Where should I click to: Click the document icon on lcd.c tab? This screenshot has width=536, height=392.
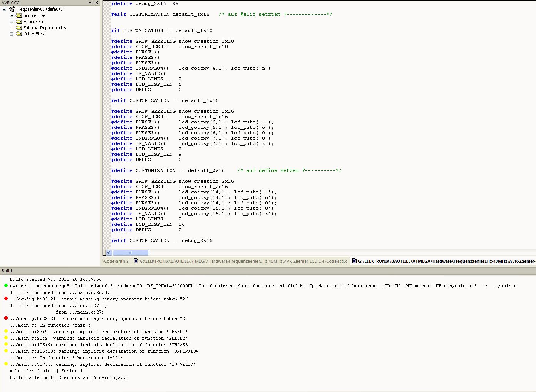pos(136,261)
